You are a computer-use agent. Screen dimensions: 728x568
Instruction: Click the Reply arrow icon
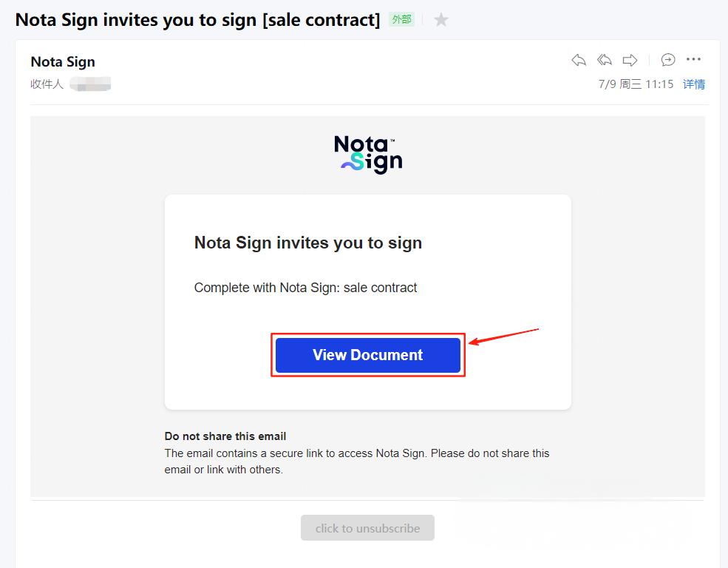[x=579, y=60]
